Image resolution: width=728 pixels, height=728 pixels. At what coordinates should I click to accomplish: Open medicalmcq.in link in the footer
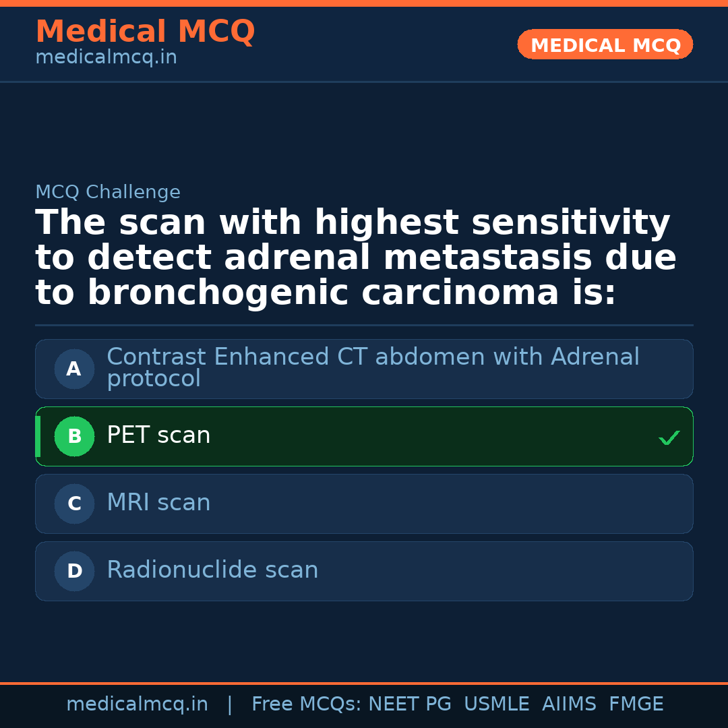click(137, 704)
